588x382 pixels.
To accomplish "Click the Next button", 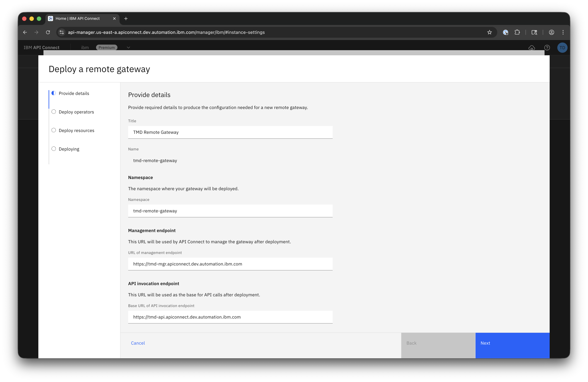I will [x=512, y=343].
